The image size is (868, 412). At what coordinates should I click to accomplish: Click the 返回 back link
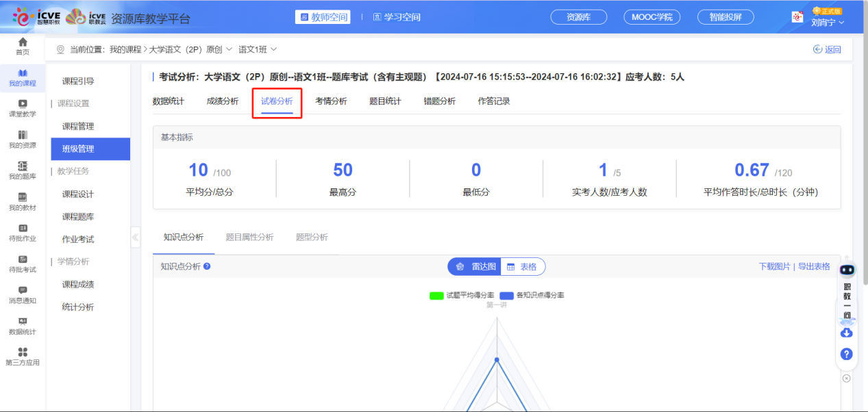827,49
